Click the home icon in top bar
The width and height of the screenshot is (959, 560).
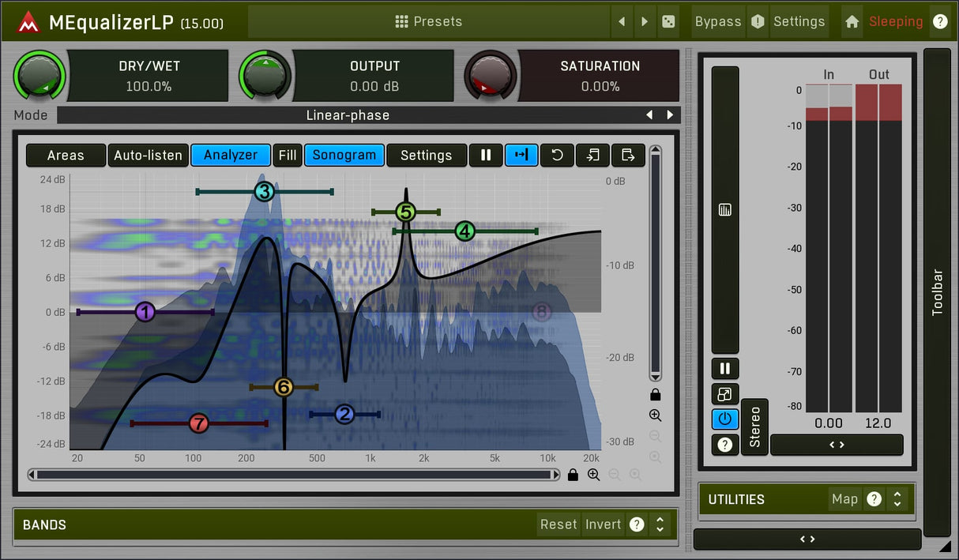[x=852, y=22]
